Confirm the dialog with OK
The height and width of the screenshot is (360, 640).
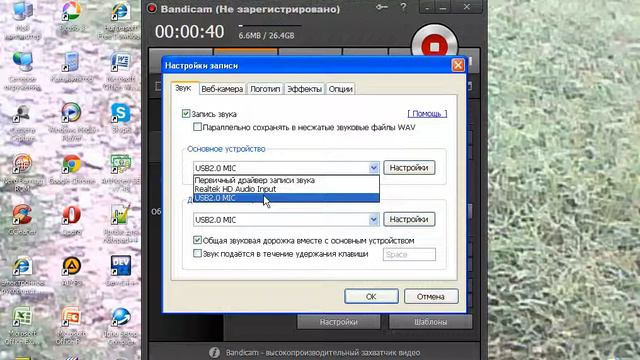[371, 296]
